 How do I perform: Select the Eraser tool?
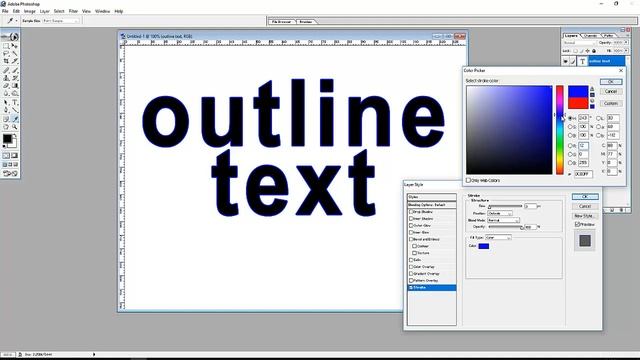6,86
